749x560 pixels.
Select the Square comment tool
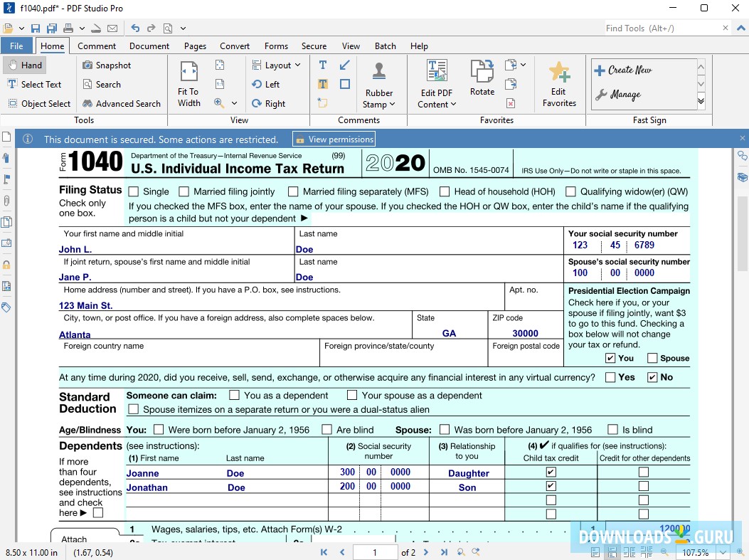345,84
